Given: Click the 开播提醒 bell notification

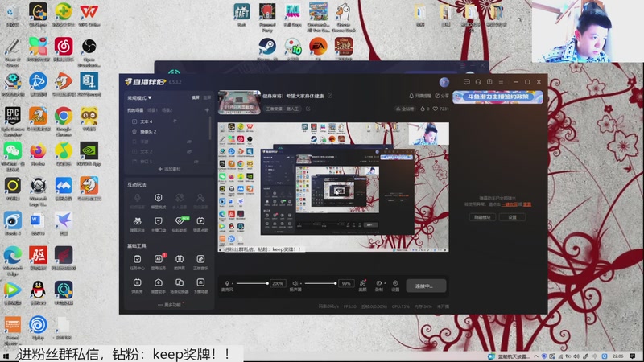Looking at the screenshot, I should [419, 96].
